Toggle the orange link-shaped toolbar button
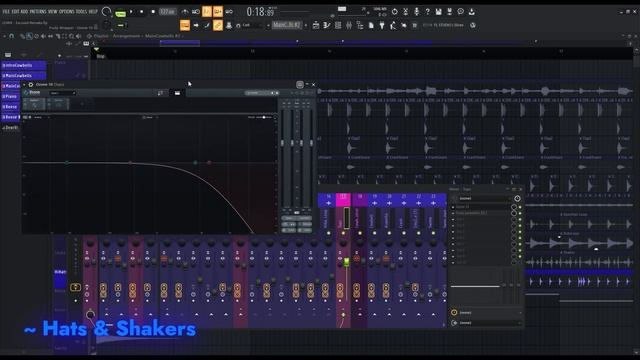This screenshot has width=640, height=360. [218, 25]
